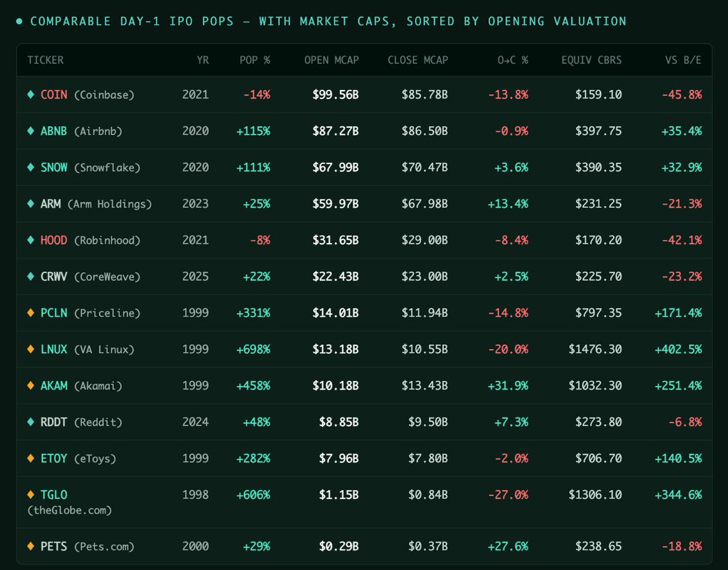Click the ABNB ticker text
This screenshot has width=728, height=570.
pyautogui.click(x=54, y=131)
